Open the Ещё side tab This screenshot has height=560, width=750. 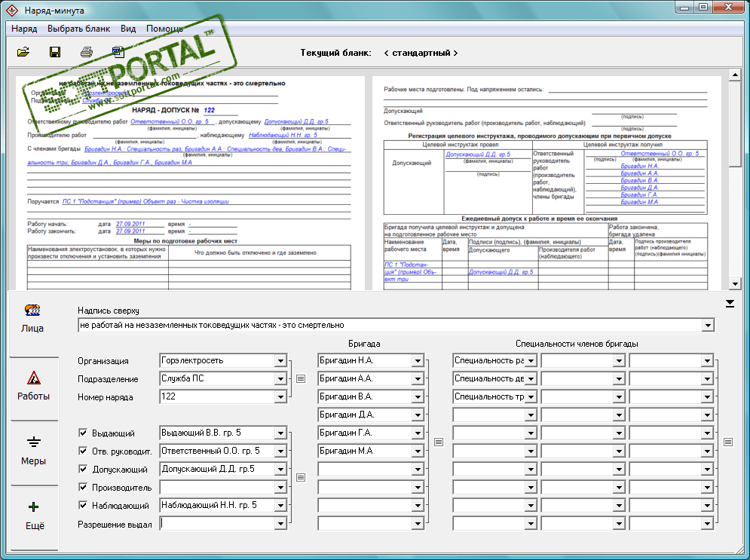[x=35, y=516]
